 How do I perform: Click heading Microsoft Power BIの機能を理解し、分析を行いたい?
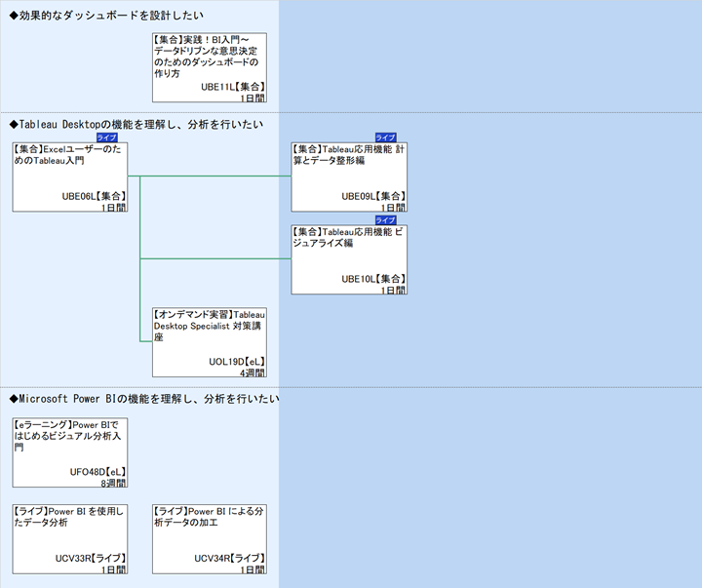pos(144,399)
